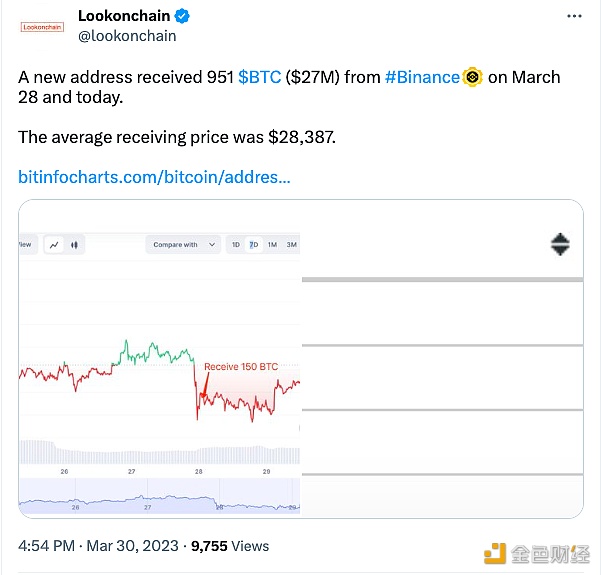Click the blue verified badge
The image size is (601, 575).
[183, 16]
